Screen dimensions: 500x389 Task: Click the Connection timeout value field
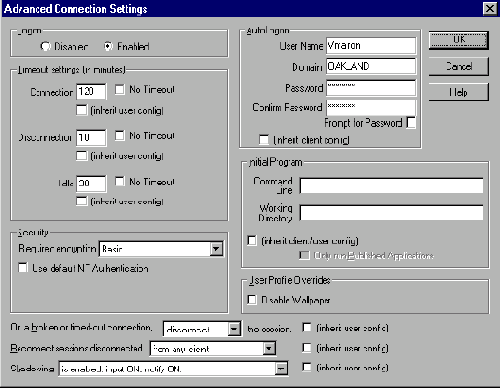click(91, 91)
